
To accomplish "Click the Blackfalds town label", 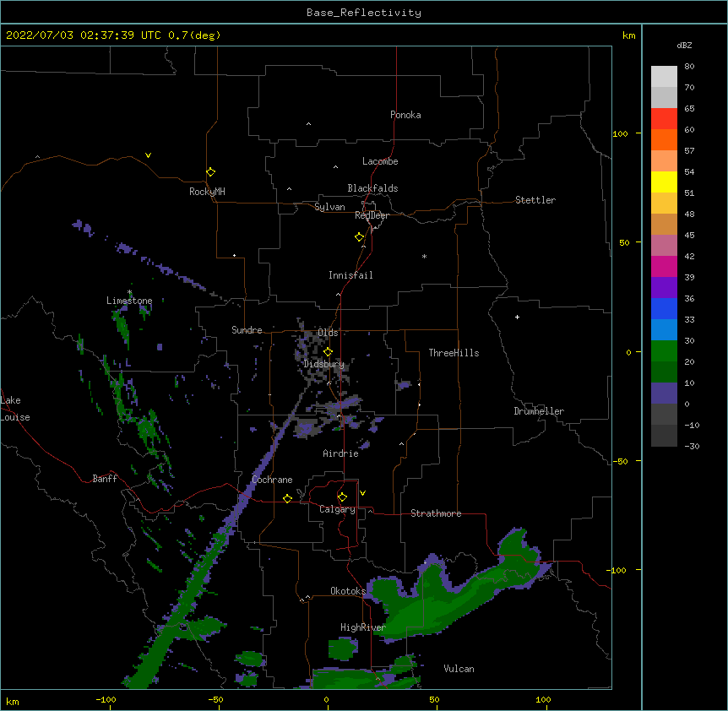I will tap(372, 188).
